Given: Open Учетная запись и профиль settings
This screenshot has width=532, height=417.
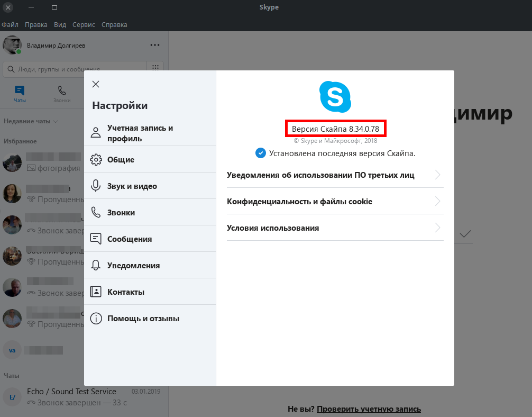Looking at the screenshot, I should [x=150, y=133].
